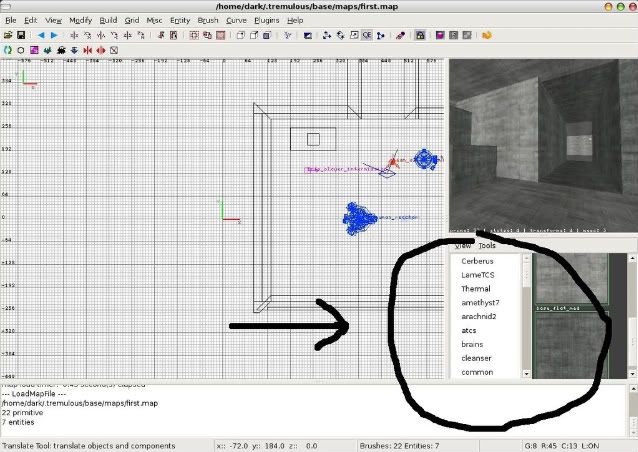Select the atcs texture folder
This screenshot has height=452, width=638.
click(469, 330)
